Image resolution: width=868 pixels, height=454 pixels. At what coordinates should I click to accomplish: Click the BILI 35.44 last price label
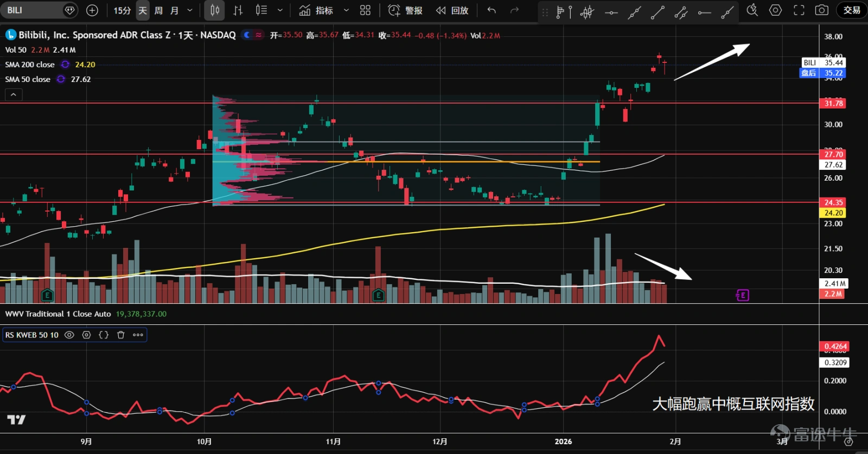click(824, 63)
